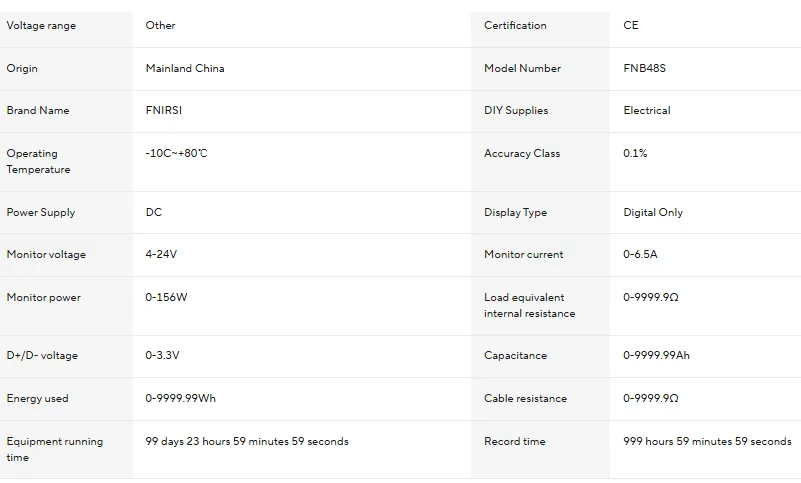Screen dimensions: 801x483
Task: Click the Record time value text
Action: [707, 442]
